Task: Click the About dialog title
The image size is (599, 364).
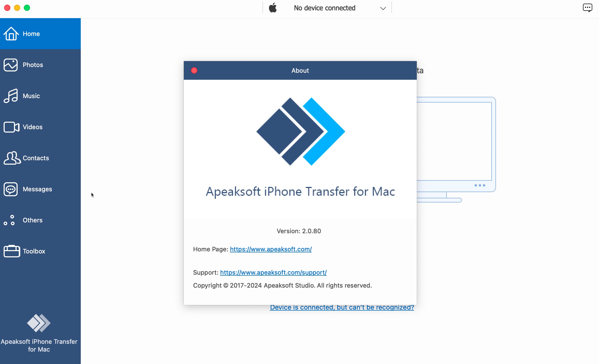Action: click(300, 70)
